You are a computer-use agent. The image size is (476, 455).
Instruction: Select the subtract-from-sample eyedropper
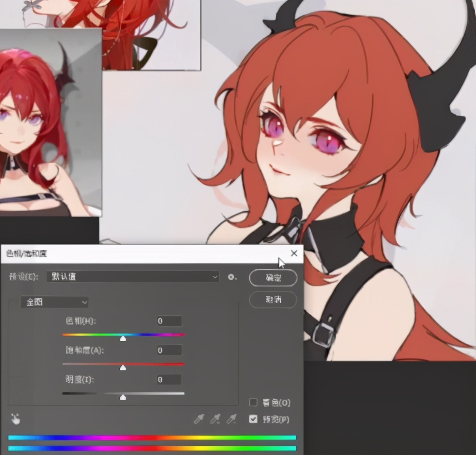click(231, 419)
